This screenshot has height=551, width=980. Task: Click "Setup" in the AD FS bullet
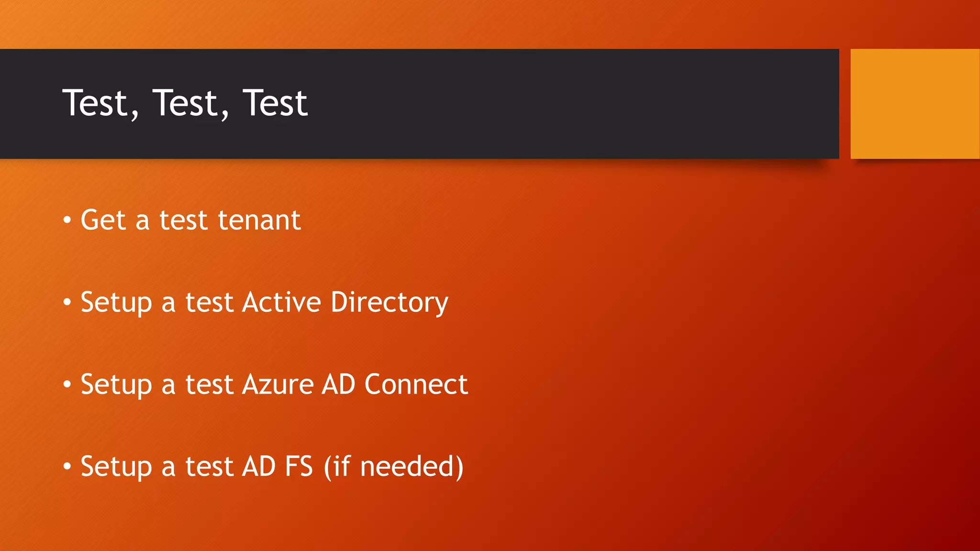tap(116, 467)
